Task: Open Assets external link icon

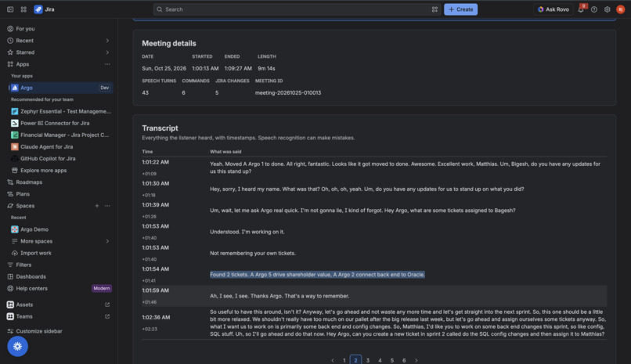Action: pos(107,305)
